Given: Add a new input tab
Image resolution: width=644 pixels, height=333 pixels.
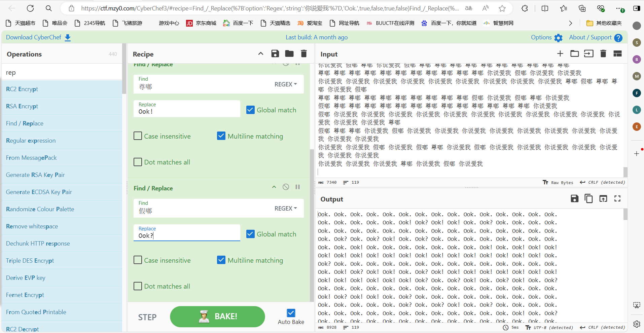Looking at the screenshot, I should tap(560, 53).
